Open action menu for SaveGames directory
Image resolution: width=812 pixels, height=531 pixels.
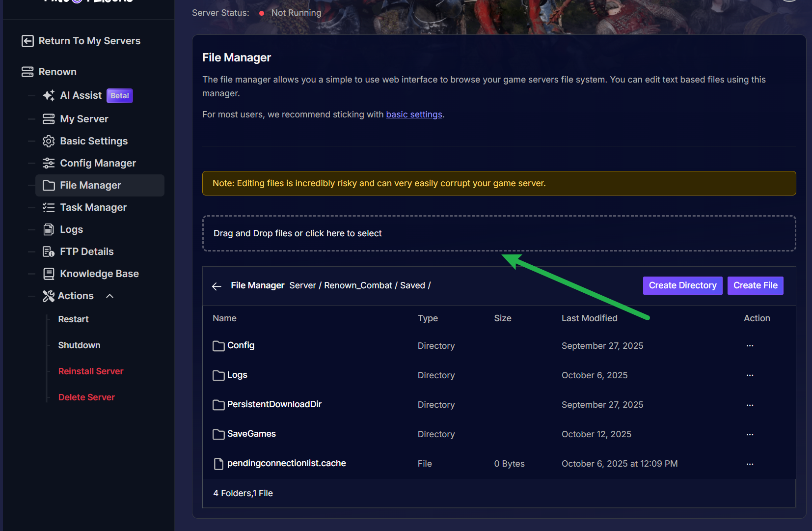pos(750,434)
